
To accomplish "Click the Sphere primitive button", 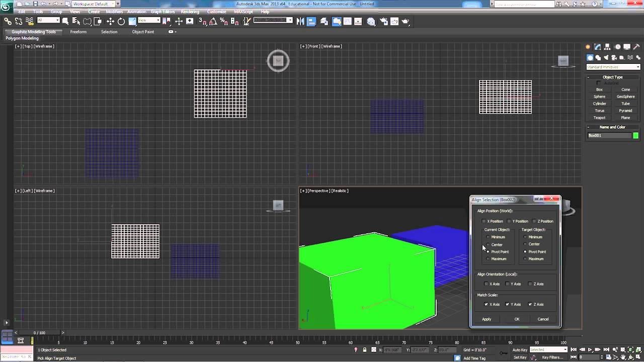I will [x=599, y=97].
